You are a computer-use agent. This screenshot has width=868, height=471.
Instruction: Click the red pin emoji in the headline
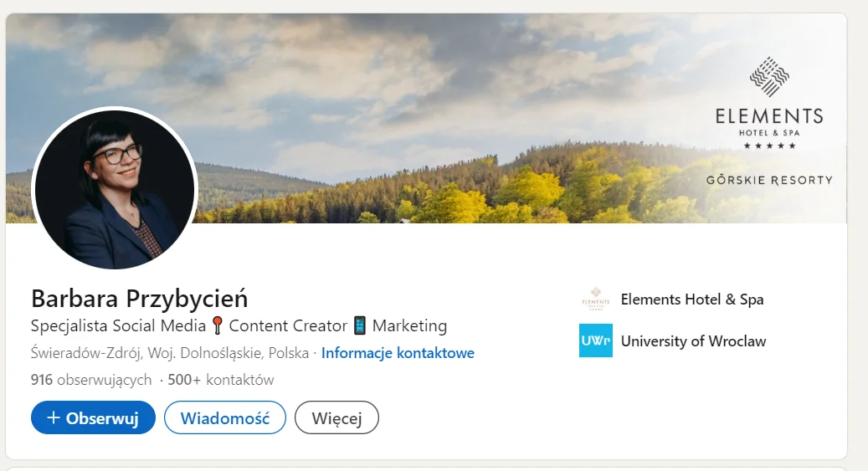point(218,326)
